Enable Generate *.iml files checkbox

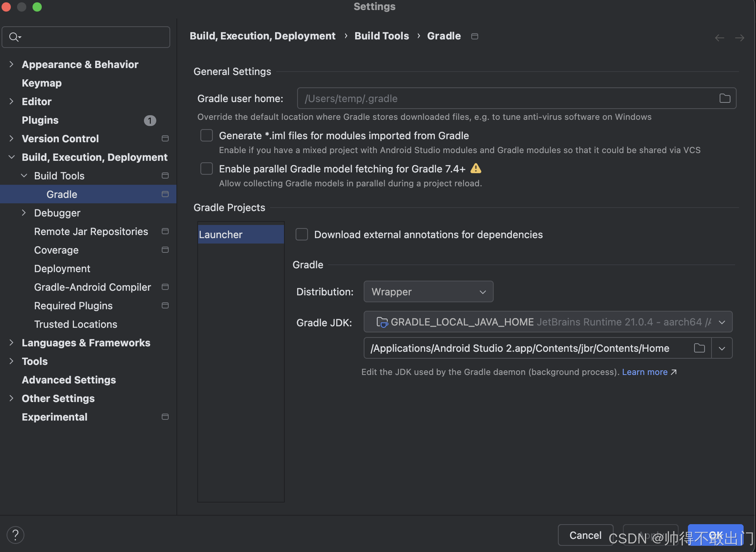coord(207,136)
